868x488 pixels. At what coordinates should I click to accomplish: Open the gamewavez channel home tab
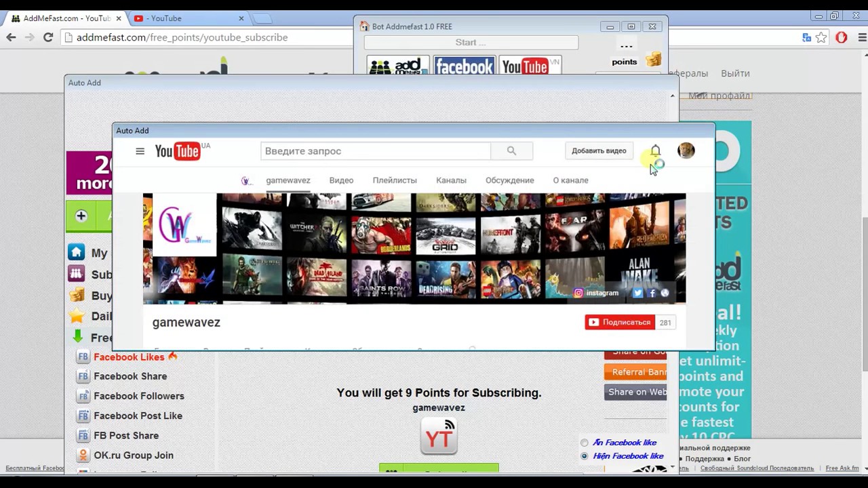click(x=288, y=180)
